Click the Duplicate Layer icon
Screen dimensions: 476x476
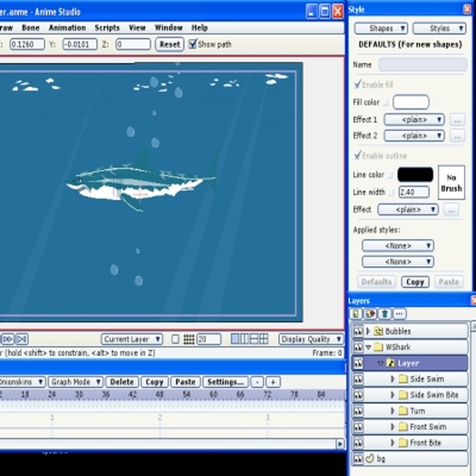click(x=370, y=313)
